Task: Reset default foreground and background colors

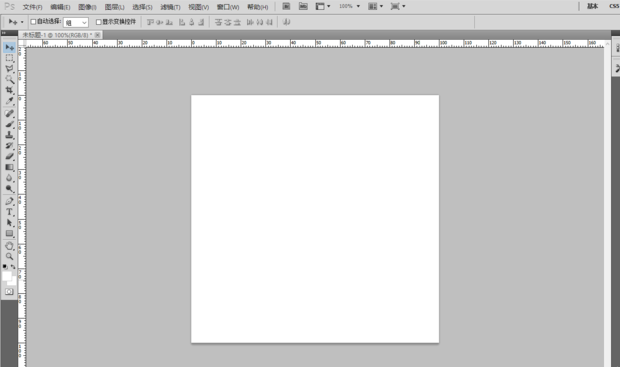Action: (x=5, y=267)
